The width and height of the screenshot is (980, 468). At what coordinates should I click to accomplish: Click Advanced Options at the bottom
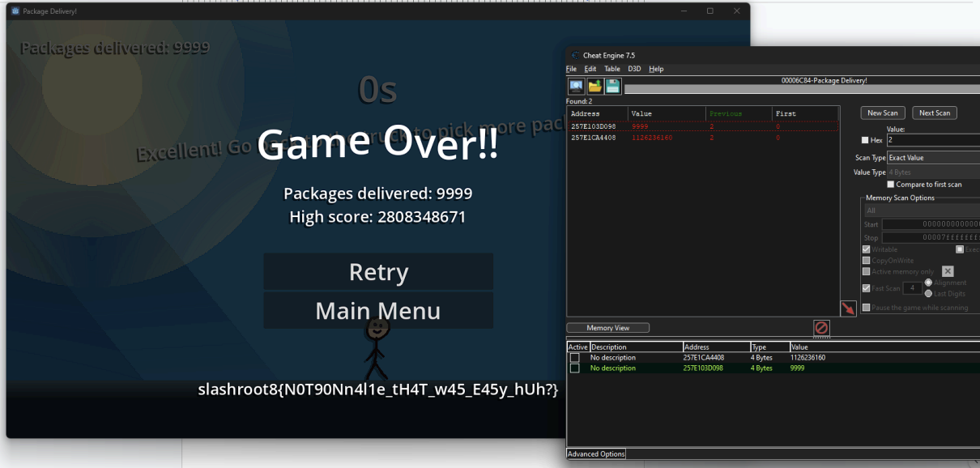click(x=596, y=454)
